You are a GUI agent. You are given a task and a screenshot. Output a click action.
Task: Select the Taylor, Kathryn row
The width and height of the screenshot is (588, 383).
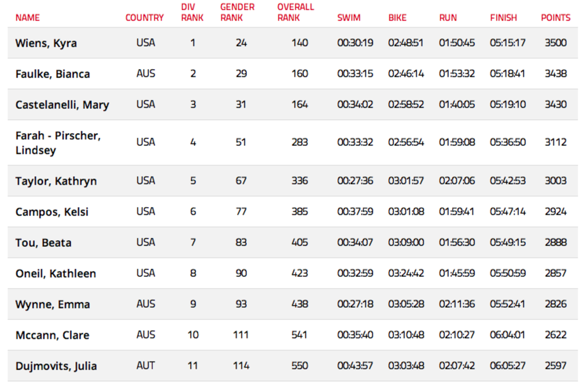(293, 181)
